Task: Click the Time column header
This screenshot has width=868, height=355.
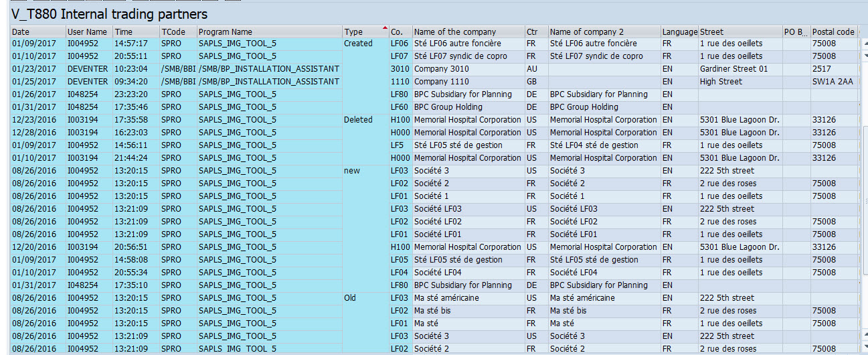Action: coord(136,31)
